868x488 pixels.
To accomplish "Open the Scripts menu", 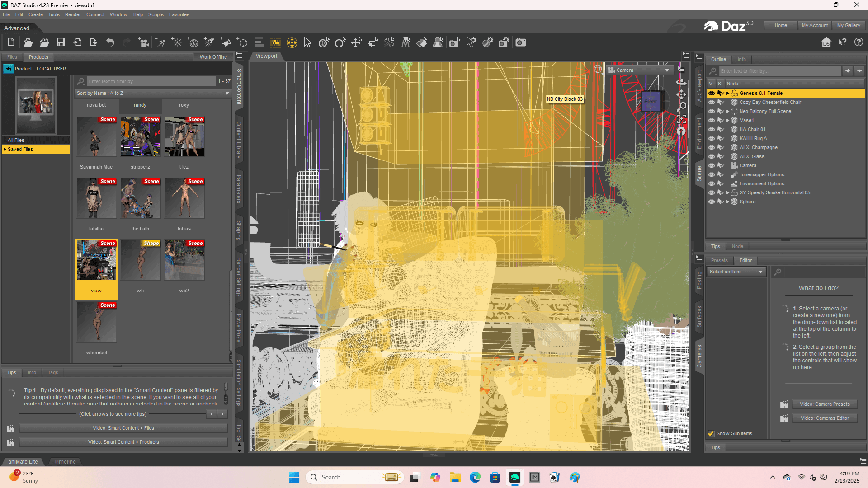I will click(156, 14).
